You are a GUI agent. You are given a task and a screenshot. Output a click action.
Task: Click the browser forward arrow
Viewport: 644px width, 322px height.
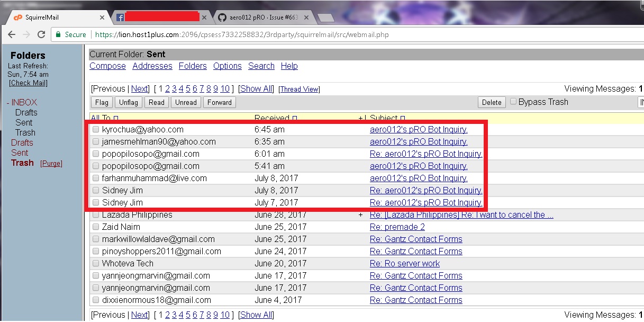tap(26, 34)
